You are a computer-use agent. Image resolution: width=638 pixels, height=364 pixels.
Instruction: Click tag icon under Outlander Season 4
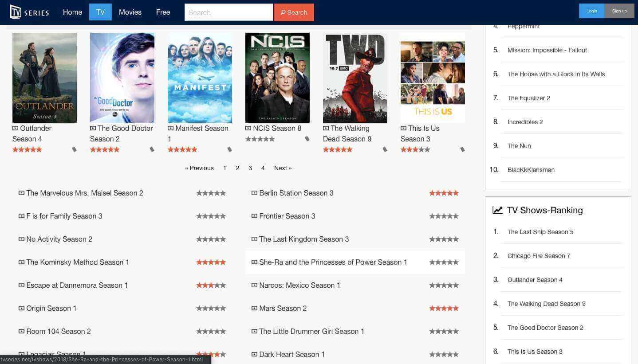click(74, 149)
